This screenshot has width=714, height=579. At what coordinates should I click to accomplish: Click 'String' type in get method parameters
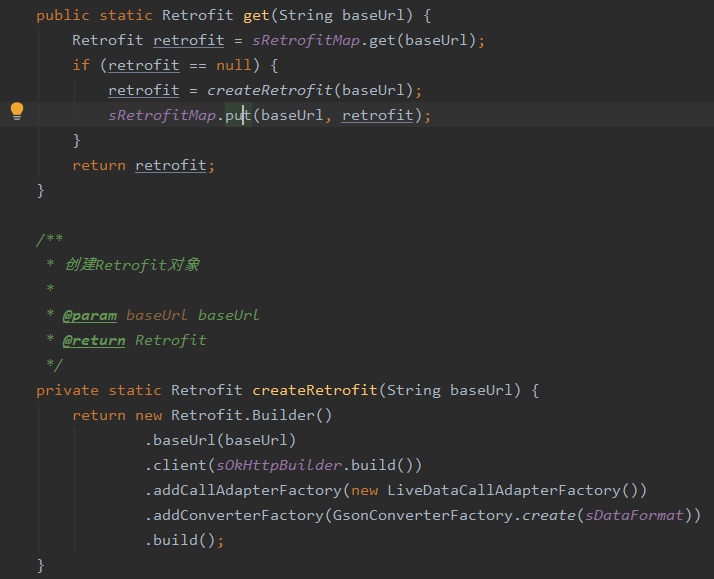[x=306, y=16]
